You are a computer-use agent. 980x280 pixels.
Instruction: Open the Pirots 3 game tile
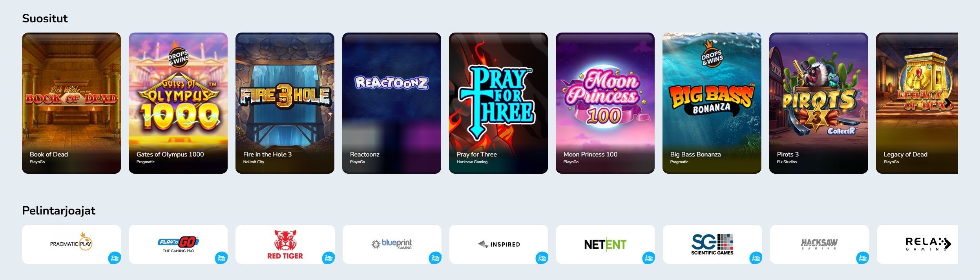(x=819, y=103)
